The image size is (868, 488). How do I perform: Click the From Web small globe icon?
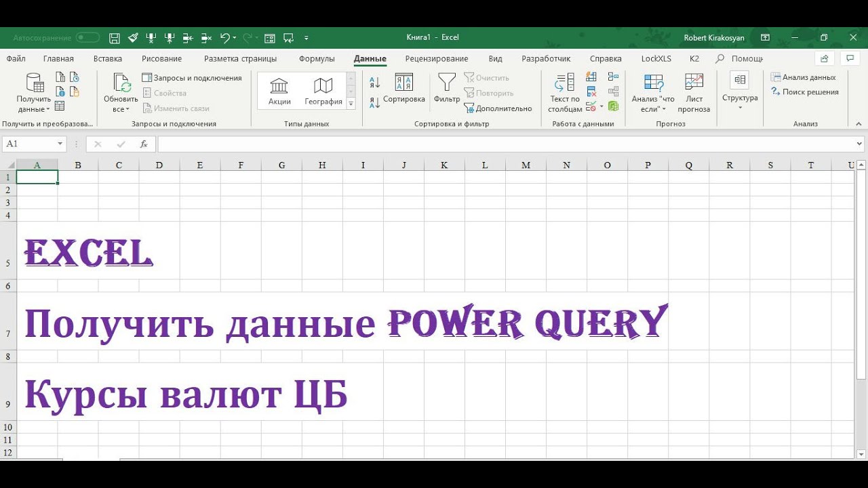[60, 91]
